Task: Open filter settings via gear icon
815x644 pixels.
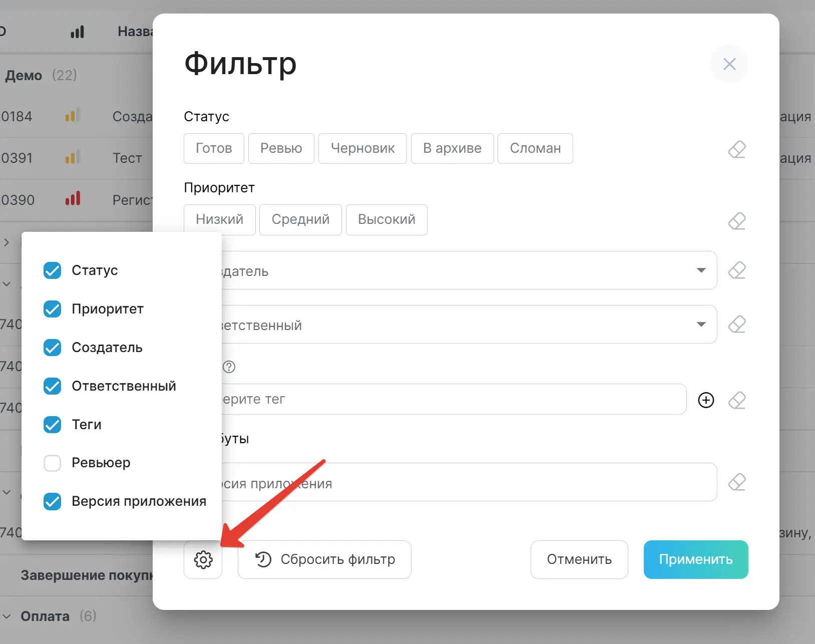Action: [x=203, y=559]
